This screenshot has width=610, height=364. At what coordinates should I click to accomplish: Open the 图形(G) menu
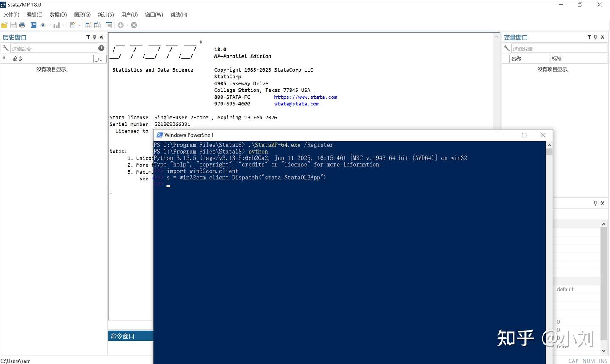(82, 15)
